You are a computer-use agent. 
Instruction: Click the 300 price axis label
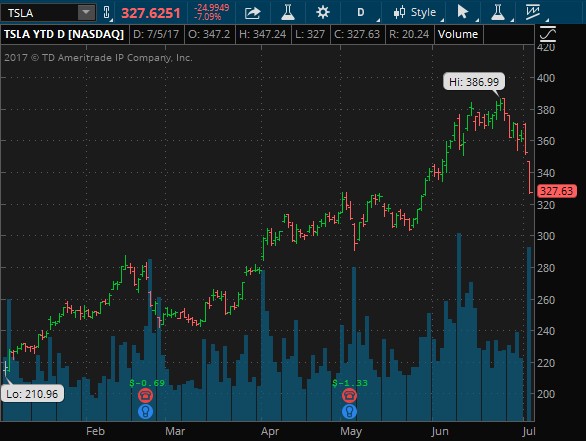pyautogui.click(x=546, y=236)
